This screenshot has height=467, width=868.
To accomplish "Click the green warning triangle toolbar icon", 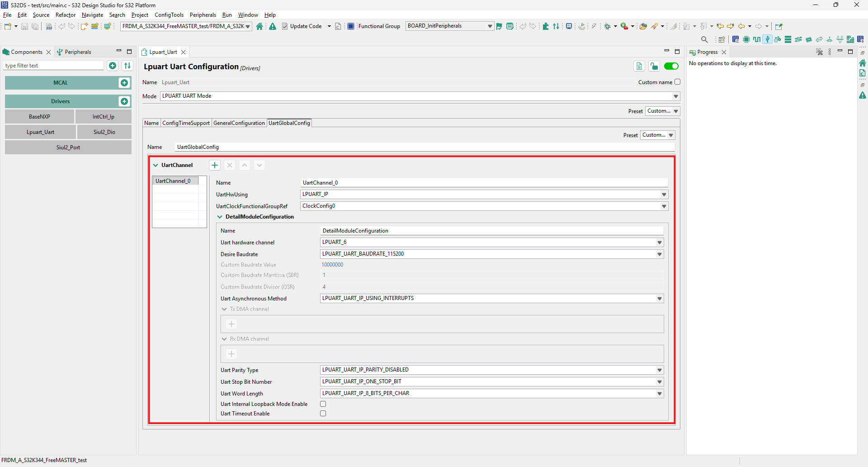I will point(273,26).
